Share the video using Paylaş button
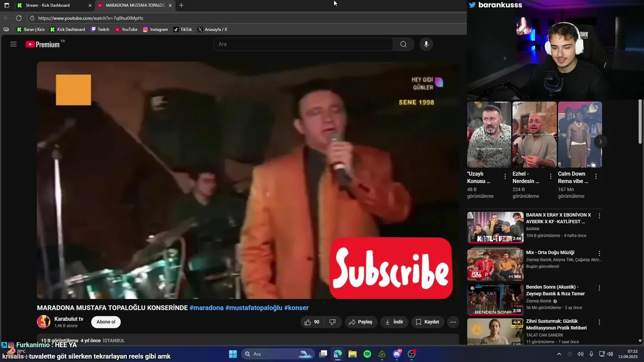 point(361,322)
